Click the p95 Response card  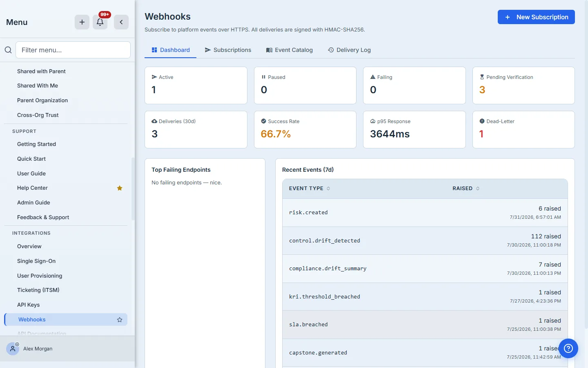pyautogui.click(x=414, y=130)
